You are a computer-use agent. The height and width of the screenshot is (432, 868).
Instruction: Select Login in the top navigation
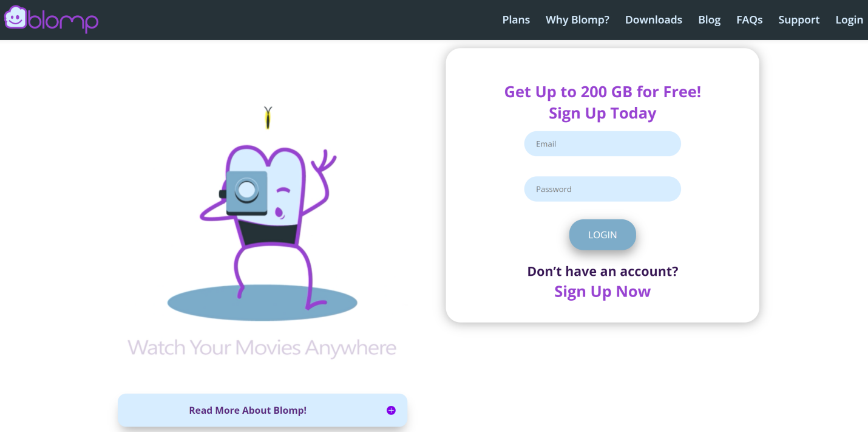(849, 19)
